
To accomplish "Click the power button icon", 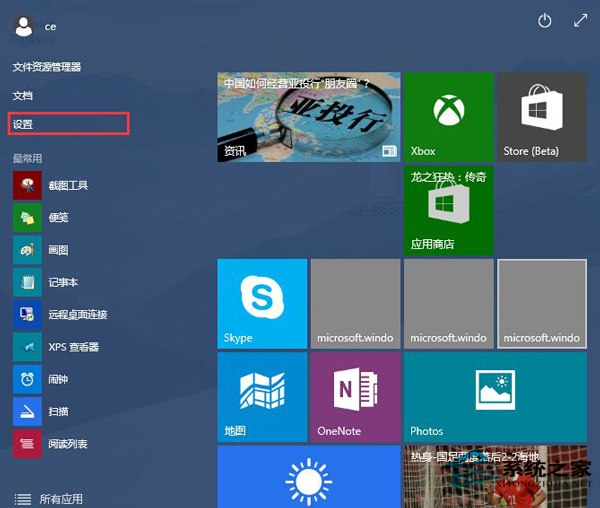I will [544, 21].
